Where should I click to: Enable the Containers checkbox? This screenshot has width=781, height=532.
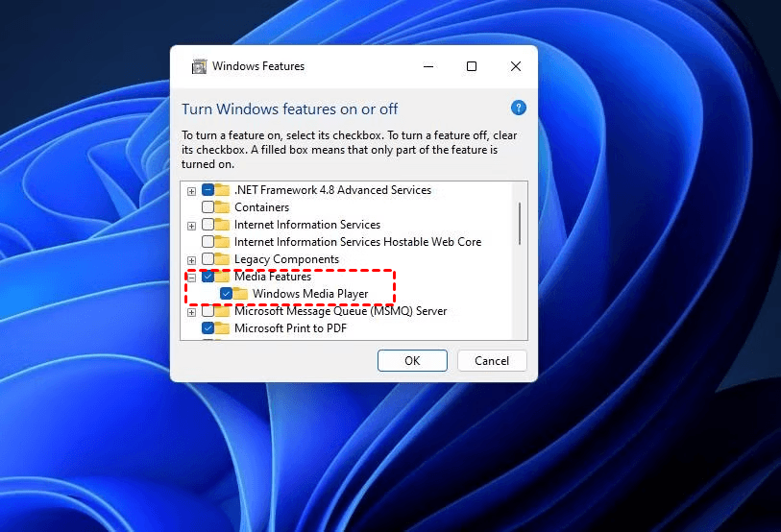coord(207,207)
